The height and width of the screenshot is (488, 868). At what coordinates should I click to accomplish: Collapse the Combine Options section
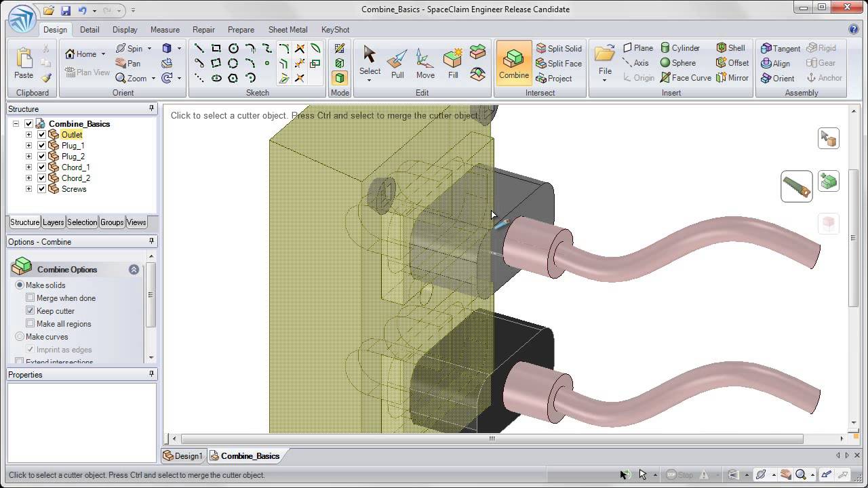[x=134, y=270]
